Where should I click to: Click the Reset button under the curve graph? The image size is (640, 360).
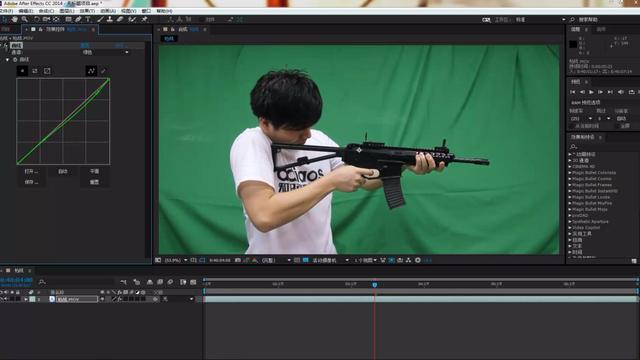(x=94, y=182)
